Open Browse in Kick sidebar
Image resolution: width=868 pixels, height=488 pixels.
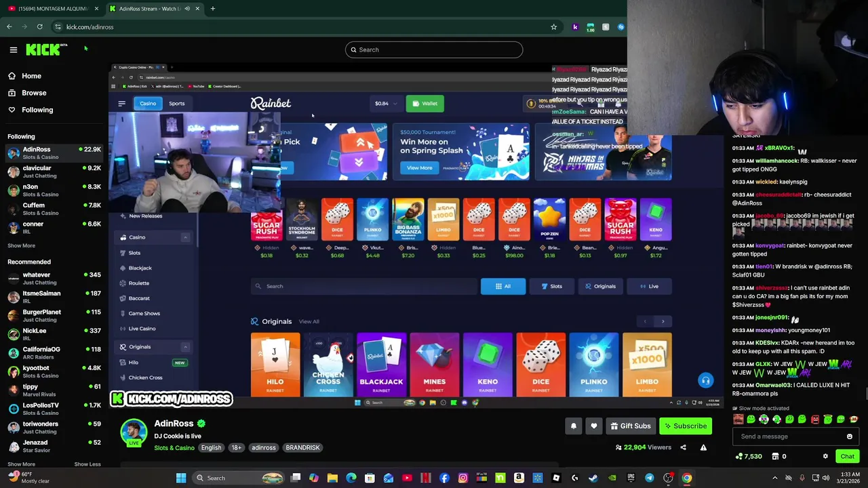pyautogui.click(x=27, y=93)
